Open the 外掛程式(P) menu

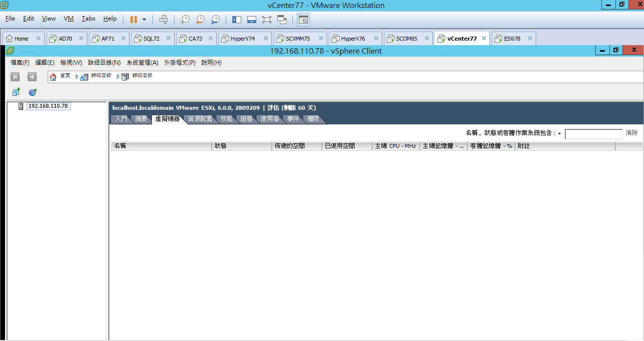180,63
